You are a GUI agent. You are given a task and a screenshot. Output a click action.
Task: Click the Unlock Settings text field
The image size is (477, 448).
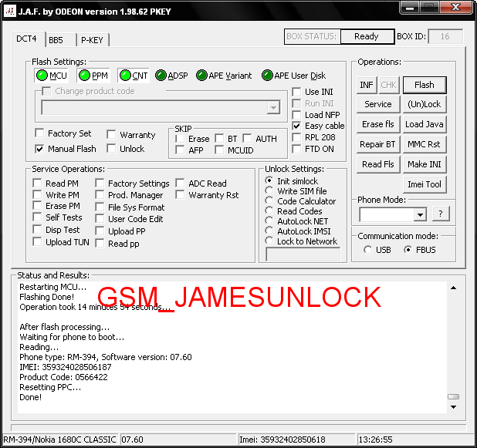click(x=303, y=254)
